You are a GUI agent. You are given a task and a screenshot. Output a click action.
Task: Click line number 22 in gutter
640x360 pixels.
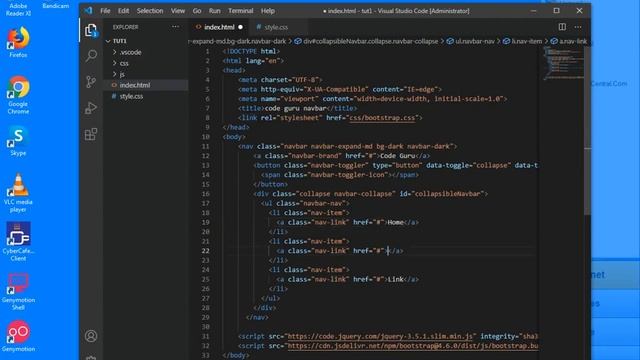(205, 251)
